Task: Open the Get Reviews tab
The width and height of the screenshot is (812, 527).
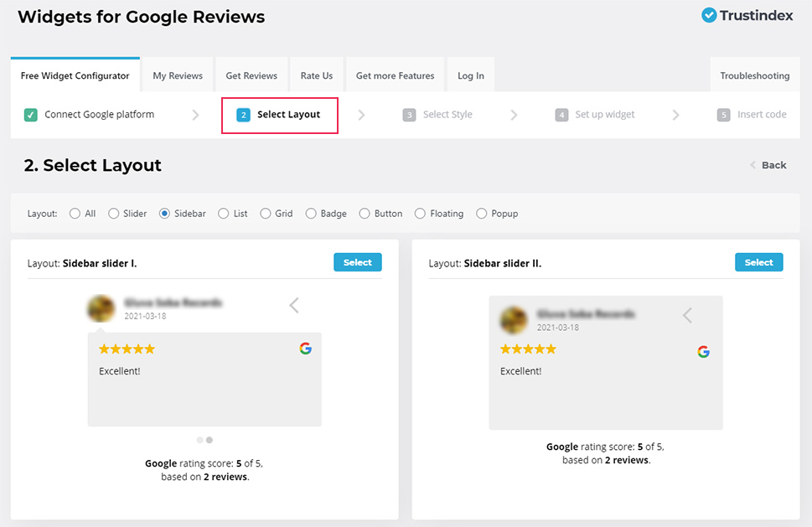Action: [251, 75]
